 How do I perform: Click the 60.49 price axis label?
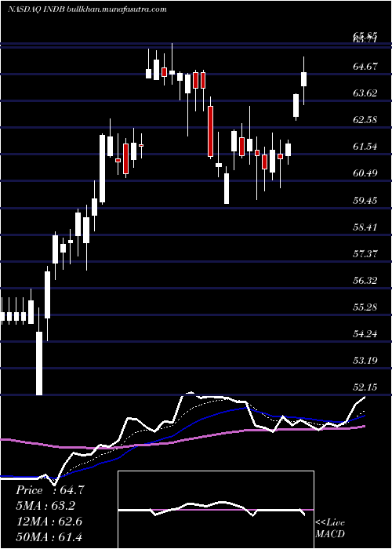click(x=365, y=173)
